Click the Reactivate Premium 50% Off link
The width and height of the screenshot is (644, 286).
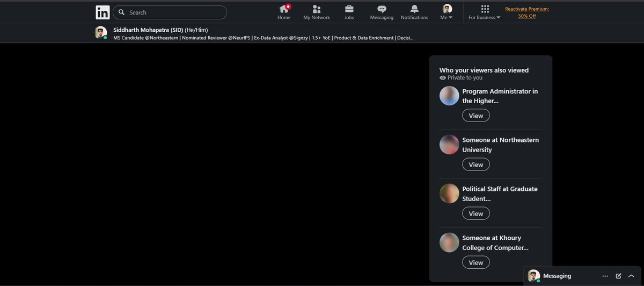[527, 12]
